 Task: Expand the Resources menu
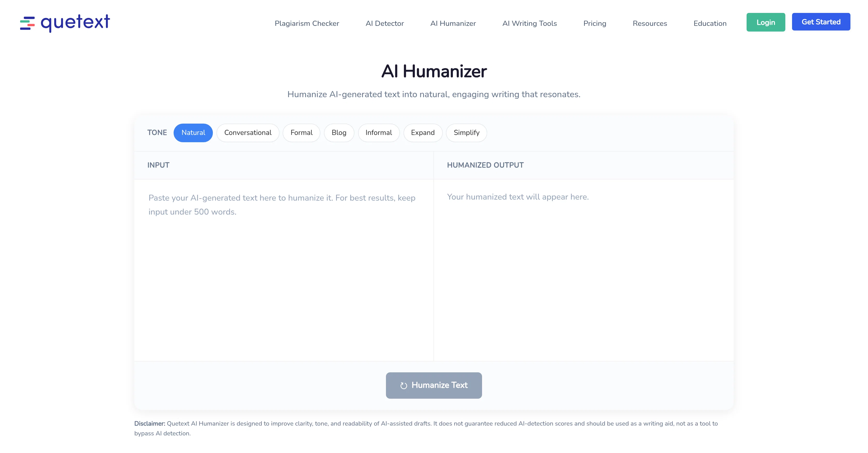pos(650,23)
